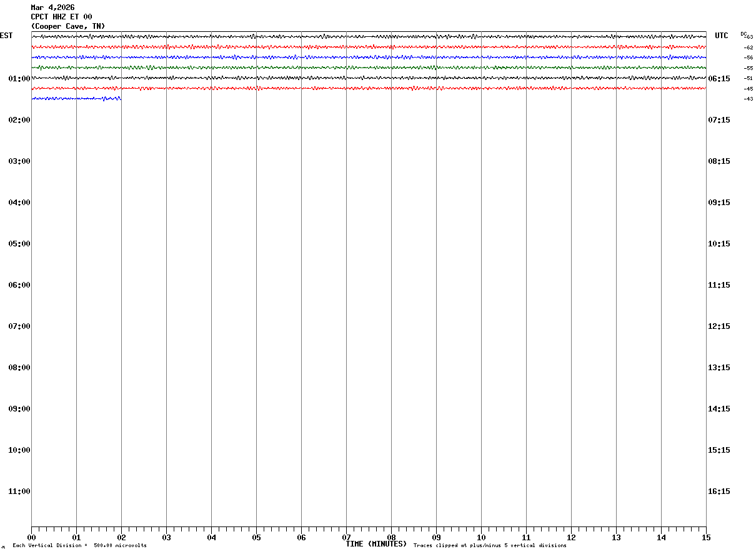Click the minute axis label "15"

point(706,538)
